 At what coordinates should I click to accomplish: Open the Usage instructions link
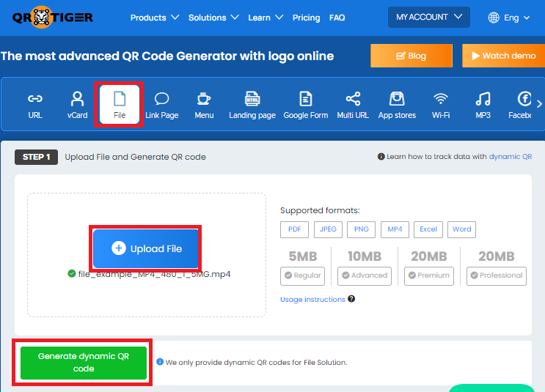tap(312, 299)
